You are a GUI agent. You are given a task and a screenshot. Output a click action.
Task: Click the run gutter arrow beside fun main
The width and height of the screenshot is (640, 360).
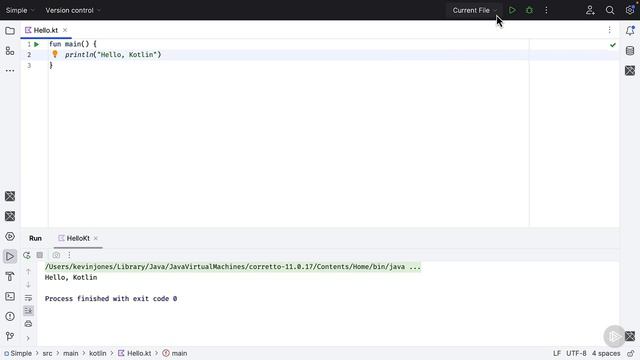37,44
